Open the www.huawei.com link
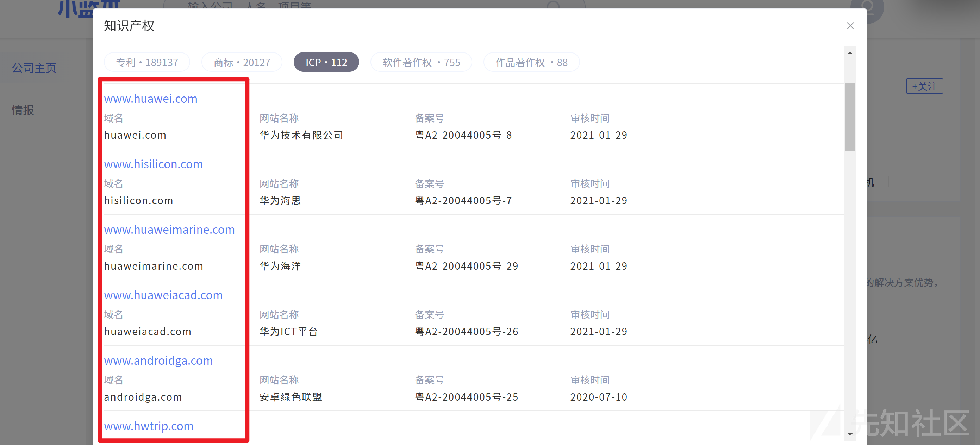The image size is (980, 445). tap(151, 99)
